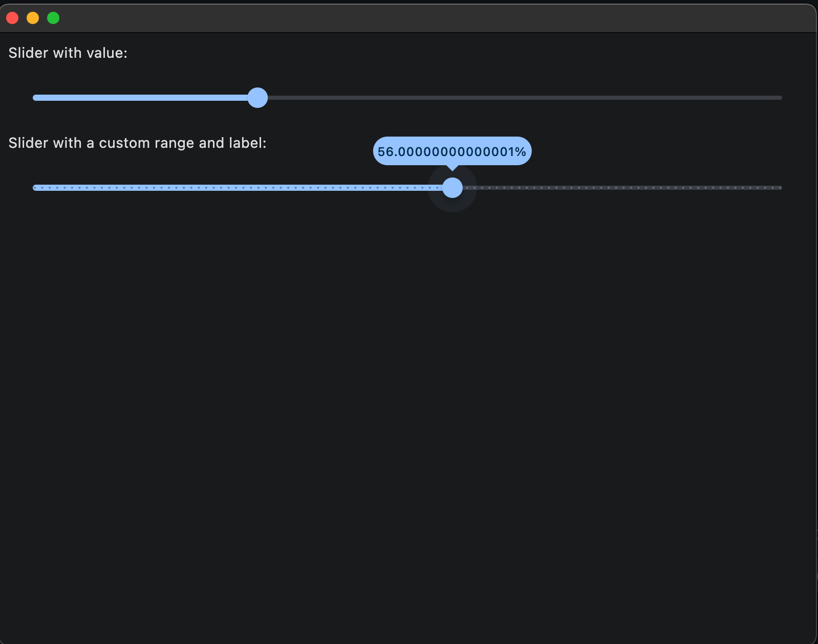Select the 'Slider with value:' label

(x=68, y=53)
